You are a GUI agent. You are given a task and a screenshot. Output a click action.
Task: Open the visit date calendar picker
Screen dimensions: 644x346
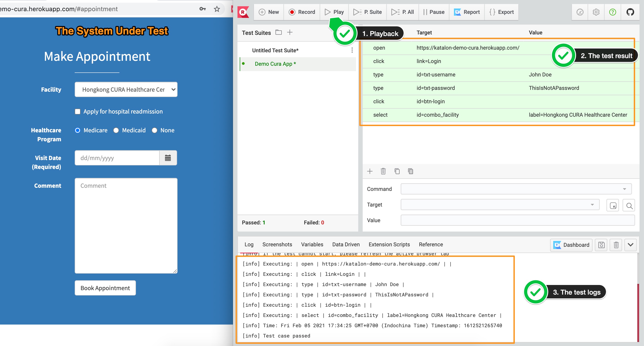coord(168,158)
